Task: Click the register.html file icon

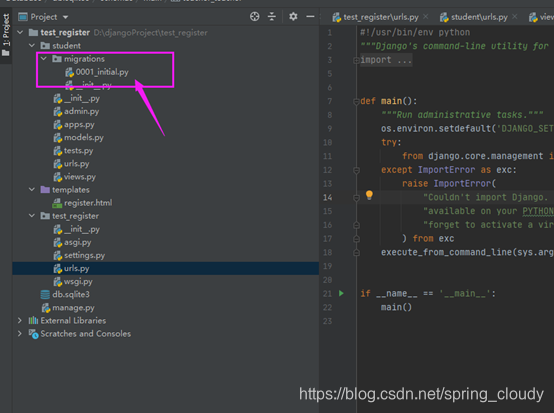Action: pyautogui.click(x=57, y=203)
